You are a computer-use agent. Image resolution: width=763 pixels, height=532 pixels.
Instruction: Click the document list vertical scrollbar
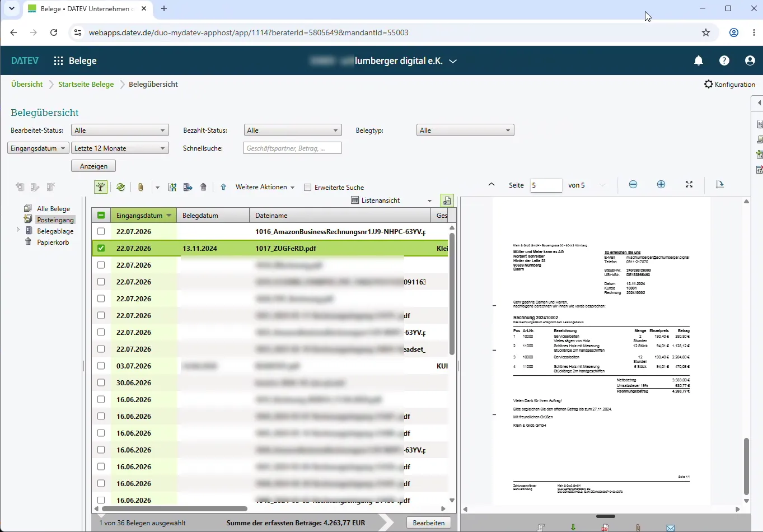tap(452, 295)
